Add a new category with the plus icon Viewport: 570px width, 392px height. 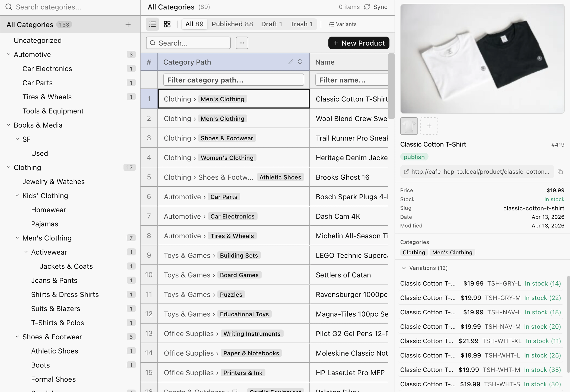pyautogui.click(x=128, y=25)
